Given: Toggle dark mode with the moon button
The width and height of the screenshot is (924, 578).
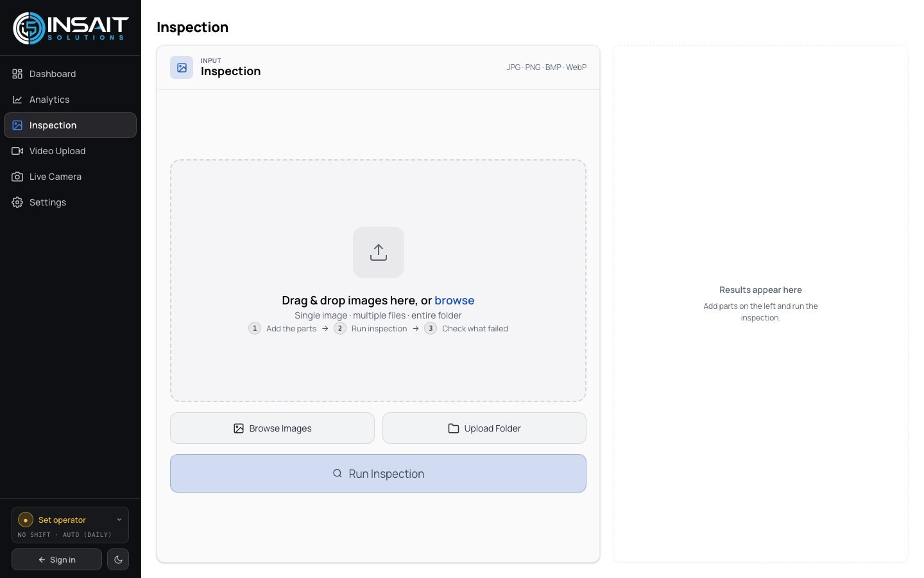Looking at the screenshot, I should [118, 559].
